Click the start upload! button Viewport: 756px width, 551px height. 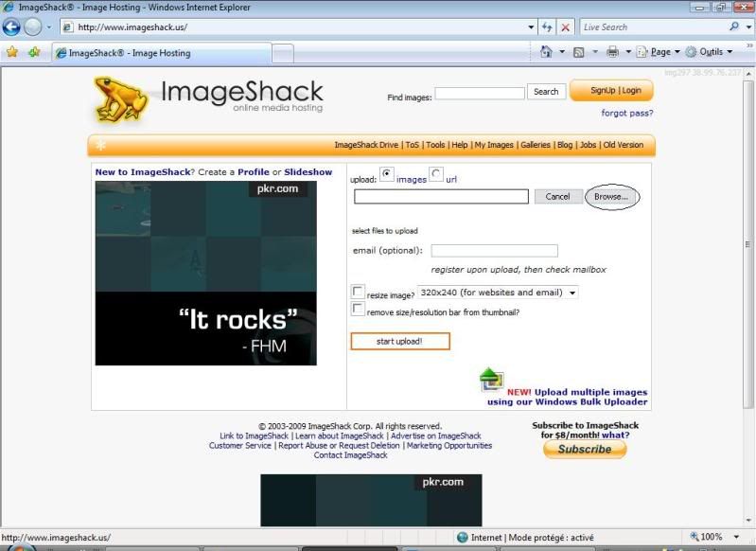click(400, 341)
